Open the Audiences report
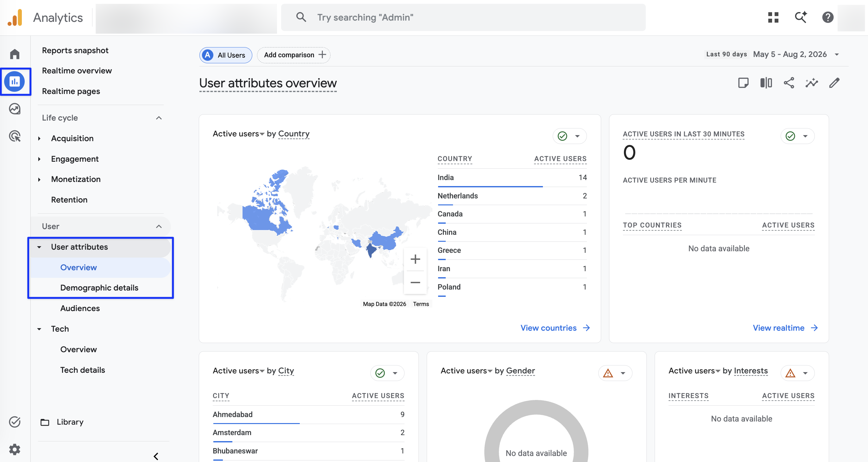The height and width of the screenshot is (462, 868). pos(80,309)
